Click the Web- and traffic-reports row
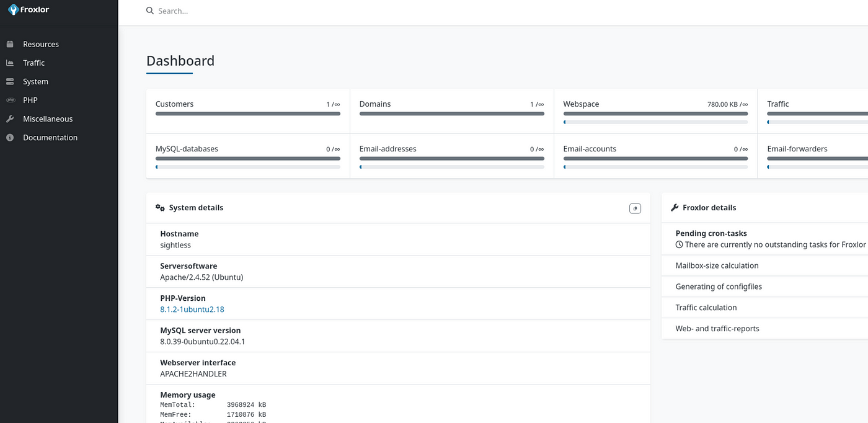This screenshot has height=423, width=868. [764, 329]
